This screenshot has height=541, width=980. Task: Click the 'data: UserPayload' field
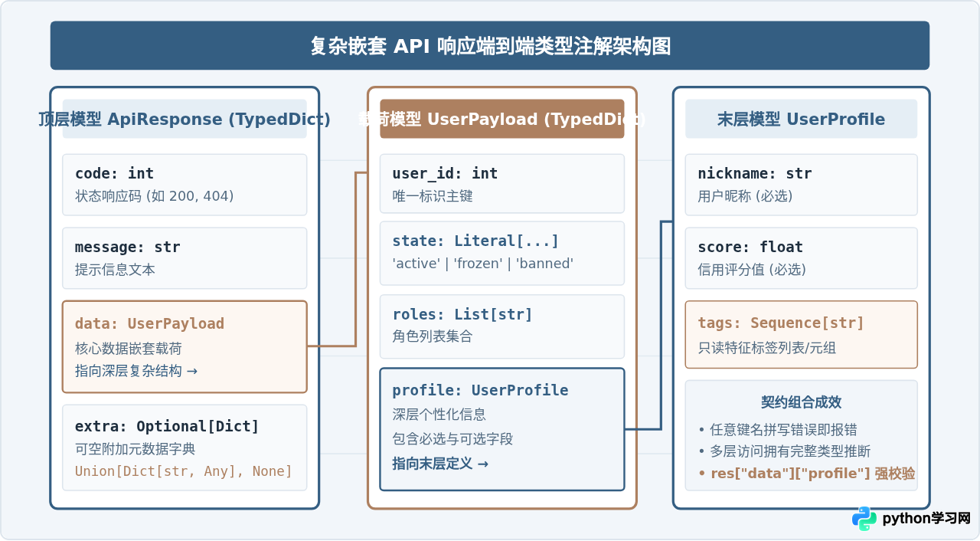[185, 346]
